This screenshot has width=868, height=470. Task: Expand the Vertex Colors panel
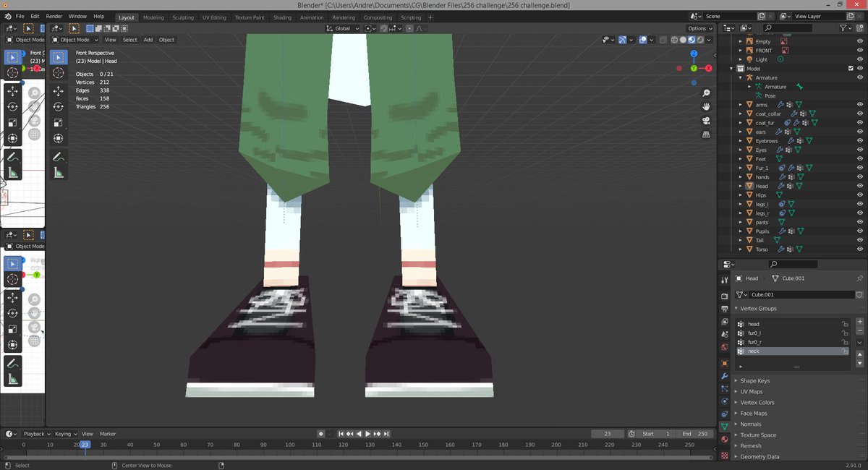[x=757, y=402]
